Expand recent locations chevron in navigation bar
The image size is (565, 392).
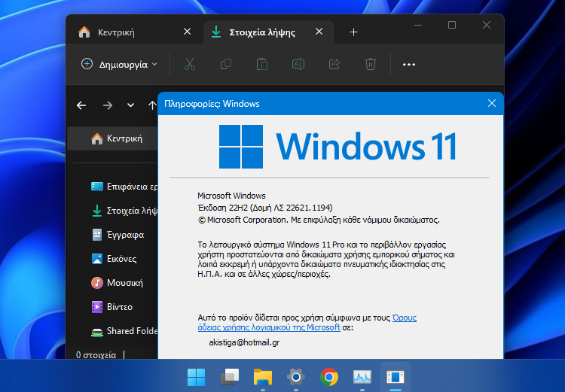[x=130, y=105]
